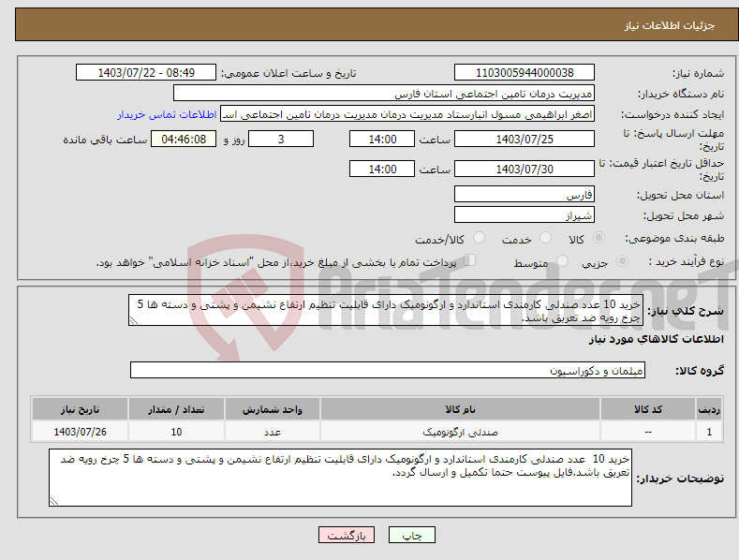
Task: Click the ساعت باقی مانده label
Action: tap(105, 140)
